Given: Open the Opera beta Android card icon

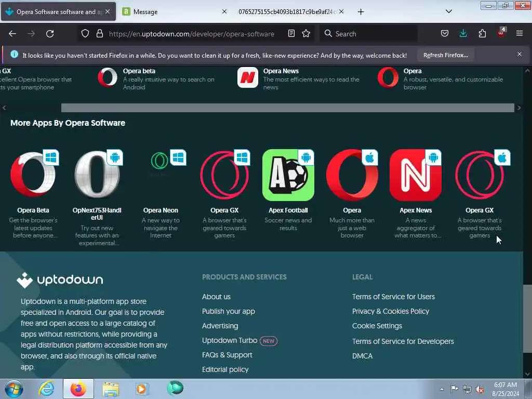Looking at the screenshot, I should pyautogui.click(x=108, y=78).
